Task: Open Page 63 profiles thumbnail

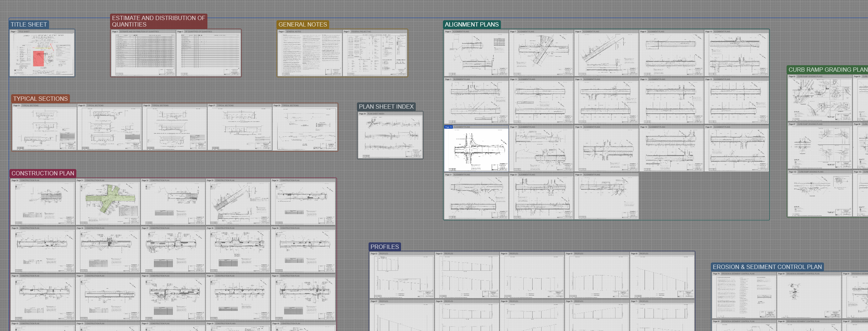Action: click(x=467, y=275)
